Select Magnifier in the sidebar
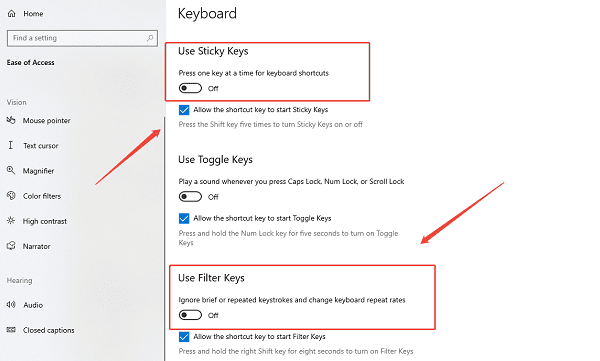The width and height of the screenshot is (600, 361). pyautogui.click(x=38, y=171)
